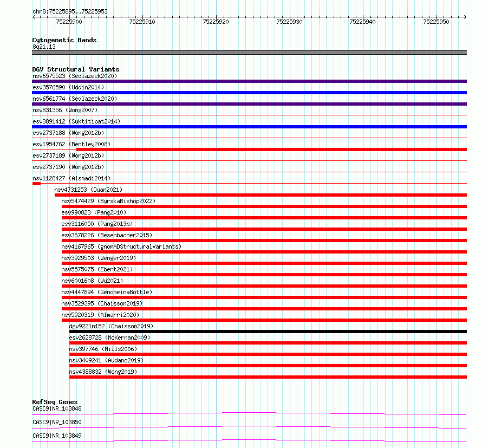Image resolution: width=482 pixels, height=448 pixels.
Task: Click dgv9221n152 (Chaisson2019) label
Action: click(x=111, y=326)
